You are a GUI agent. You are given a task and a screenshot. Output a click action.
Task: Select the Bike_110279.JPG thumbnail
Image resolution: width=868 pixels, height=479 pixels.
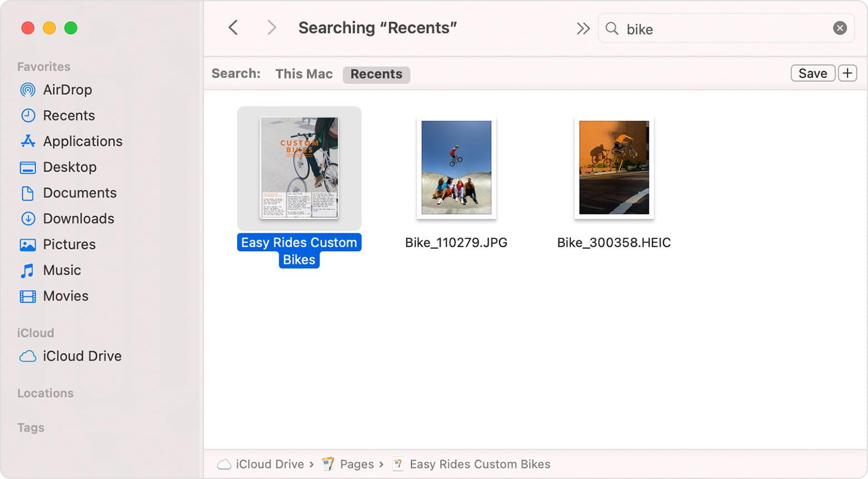[x=456, y=168]
